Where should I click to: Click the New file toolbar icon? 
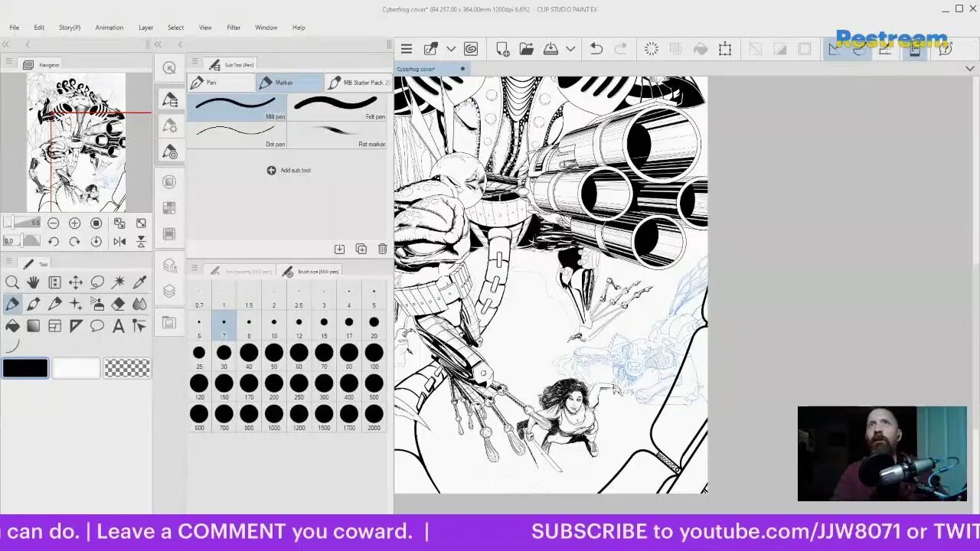pos(502,49)
